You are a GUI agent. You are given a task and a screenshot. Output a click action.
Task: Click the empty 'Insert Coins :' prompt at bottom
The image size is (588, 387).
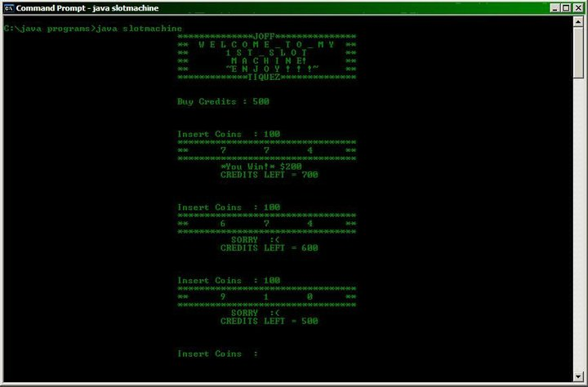pyautogui.click(x=218, y=354)
